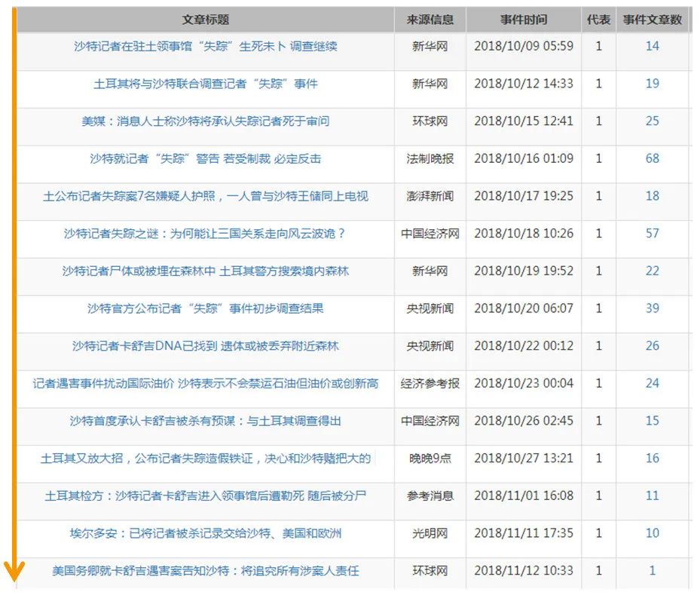The image size is (700, 595).
Task: Select 中国经济网 source in 2018/10/26 row
Action: 430,422
